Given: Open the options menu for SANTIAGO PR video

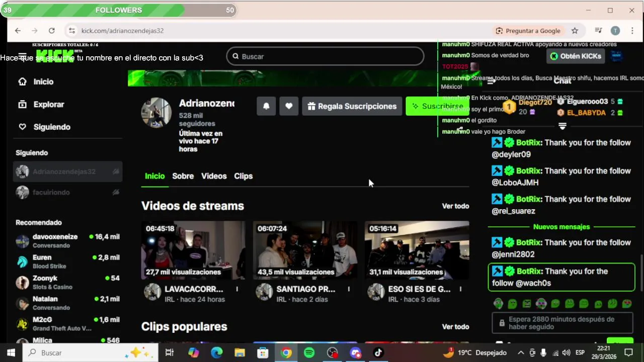Looking at the screenshot, I should point(349,289).
